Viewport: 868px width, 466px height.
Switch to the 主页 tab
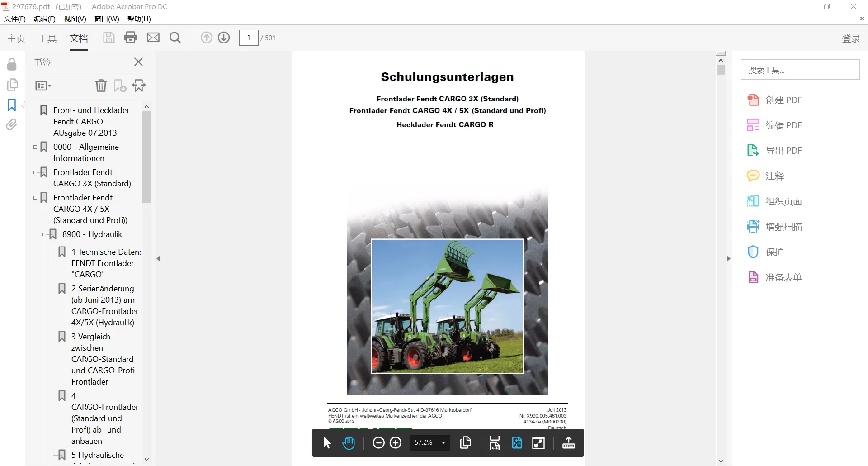coord(16,38)
